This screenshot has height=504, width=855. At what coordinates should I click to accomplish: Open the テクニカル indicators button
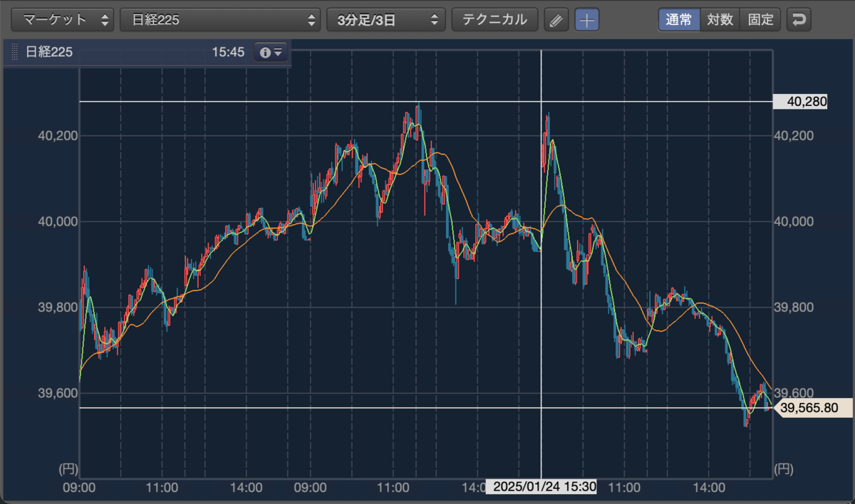pyautogui.click(x=494, y=20)
